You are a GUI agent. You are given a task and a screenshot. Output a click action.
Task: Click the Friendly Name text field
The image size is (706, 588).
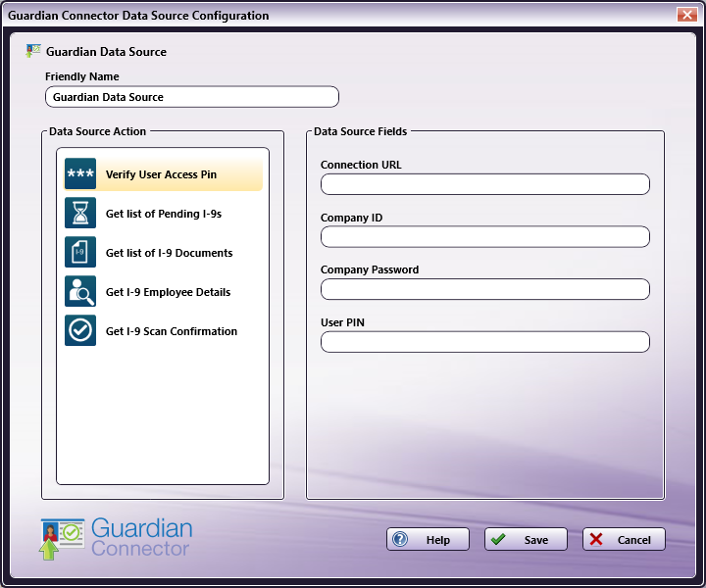tap(192, 97)
